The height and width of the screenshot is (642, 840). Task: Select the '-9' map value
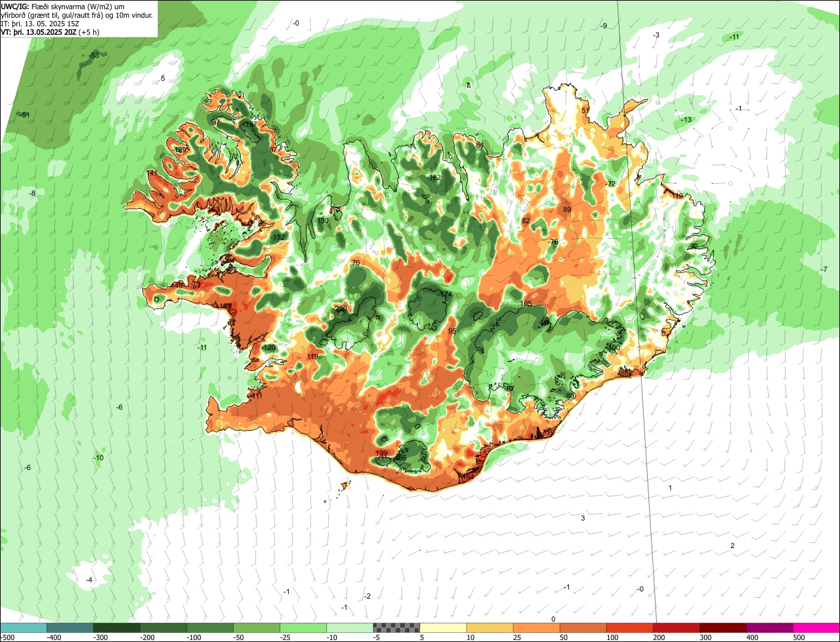point(604,26)
